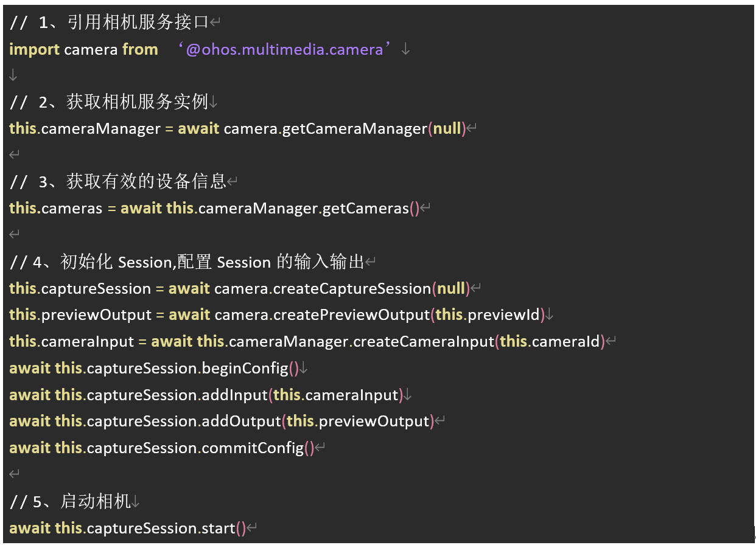
Task: Click the null argument in getCameraManager
Action: pyautogui.click(x=447, y=129)
